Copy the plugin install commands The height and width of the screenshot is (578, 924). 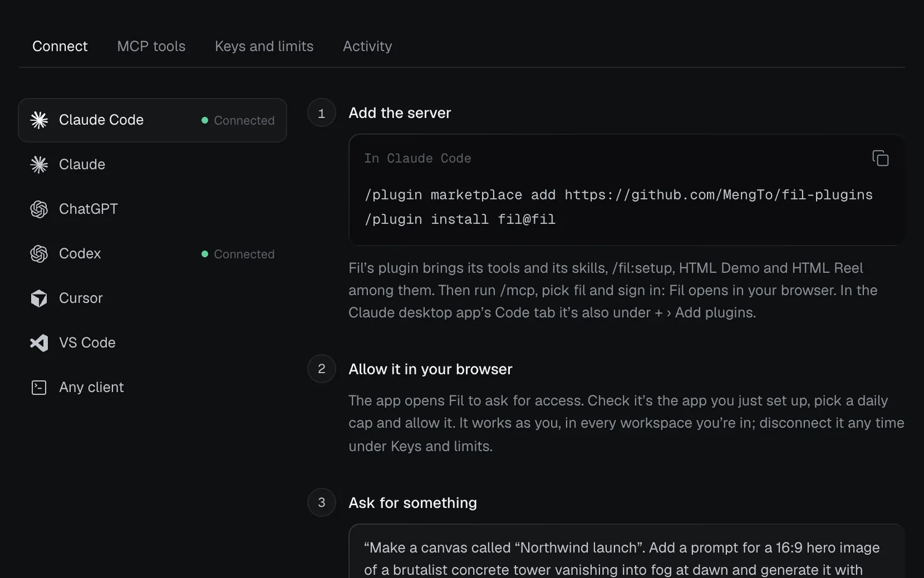(x=880, y=158)
